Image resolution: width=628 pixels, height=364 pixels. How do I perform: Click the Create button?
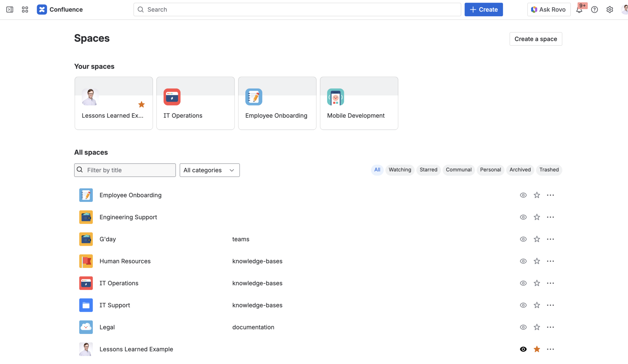(483, 9)
